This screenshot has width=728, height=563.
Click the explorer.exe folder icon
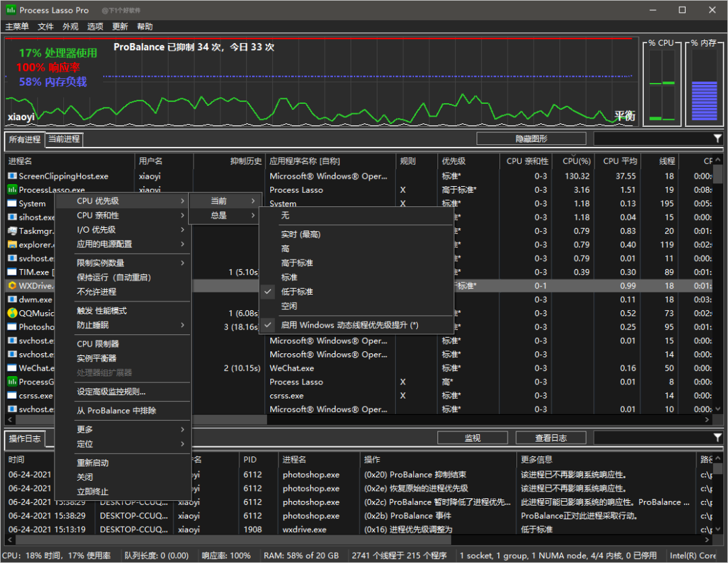(12, 245)
